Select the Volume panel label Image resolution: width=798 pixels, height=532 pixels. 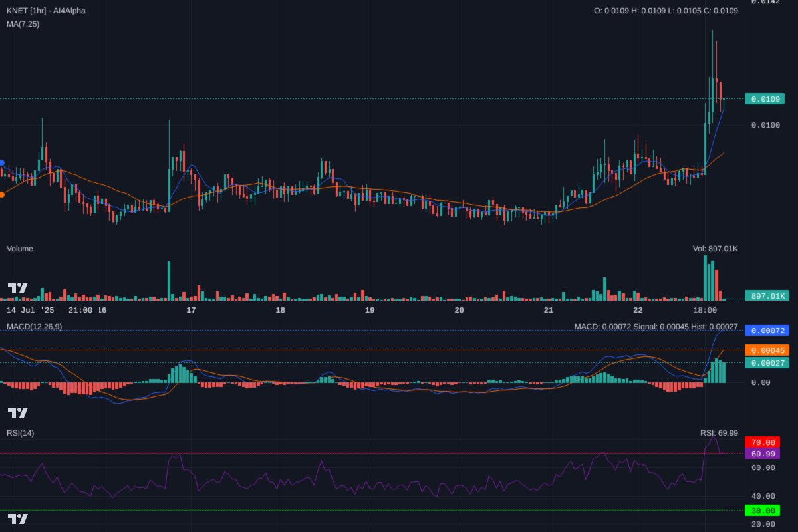[20, 249]
